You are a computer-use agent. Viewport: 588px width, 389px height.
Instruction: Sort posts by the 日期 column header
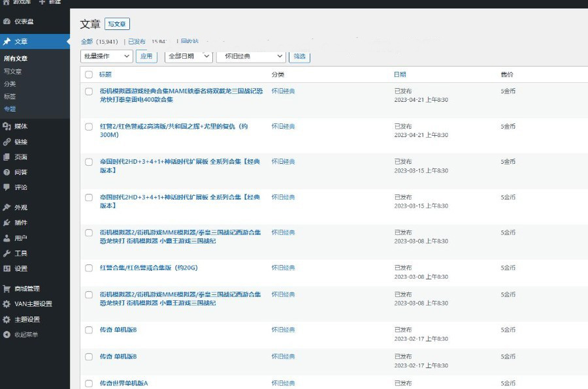(400, 74)
